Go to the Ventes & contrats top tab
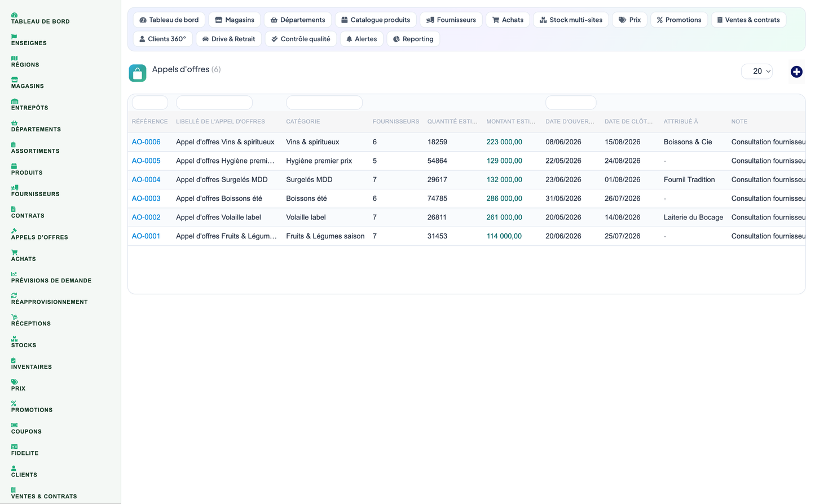The width and height of the screenshot is (815, 504). [x=748, y=20]
